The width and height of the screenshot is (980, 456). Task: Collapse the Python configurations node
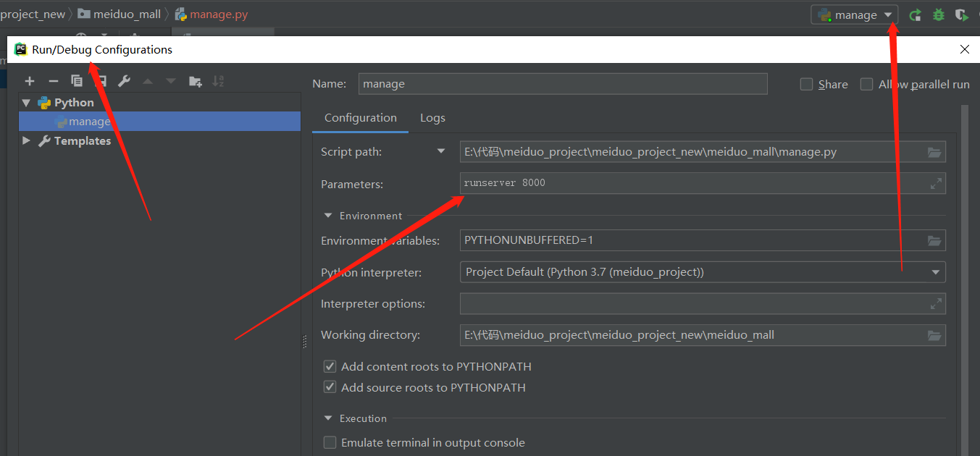point(27,103)
